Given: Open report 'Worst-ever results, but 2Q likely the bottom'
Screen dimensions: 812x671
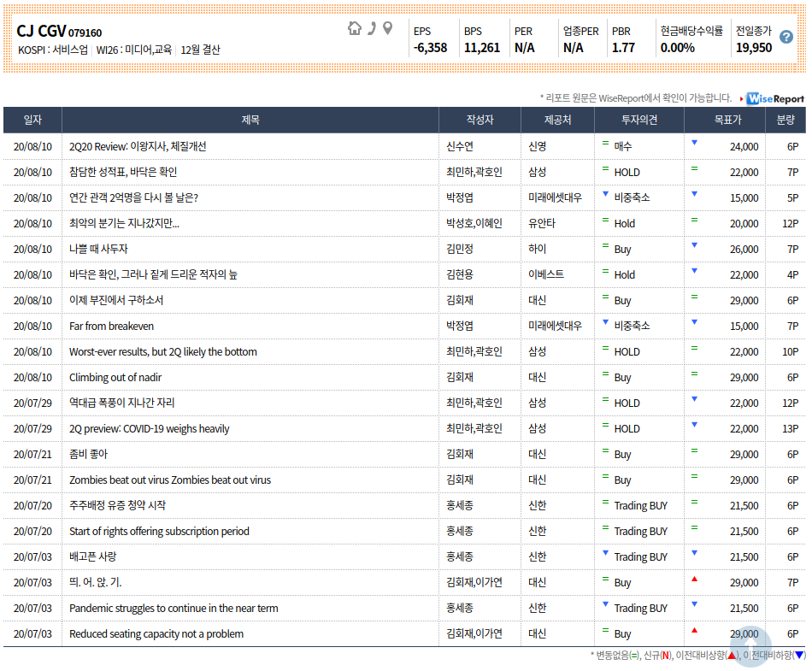Looking at the screenshot, I should pyautogui.click(x=163, y=352).
